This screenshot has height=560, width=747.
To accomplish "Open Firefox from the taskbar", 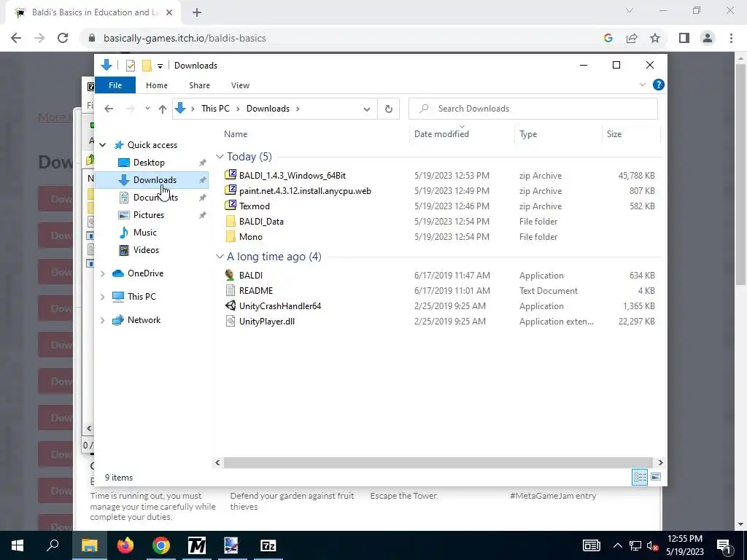I will pos(125,545).
